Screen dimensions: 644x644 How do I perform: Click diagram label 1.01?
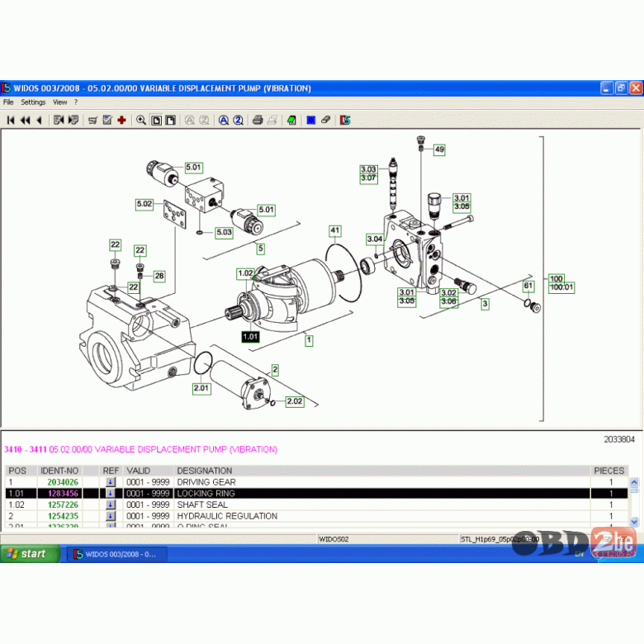point(250,337)
